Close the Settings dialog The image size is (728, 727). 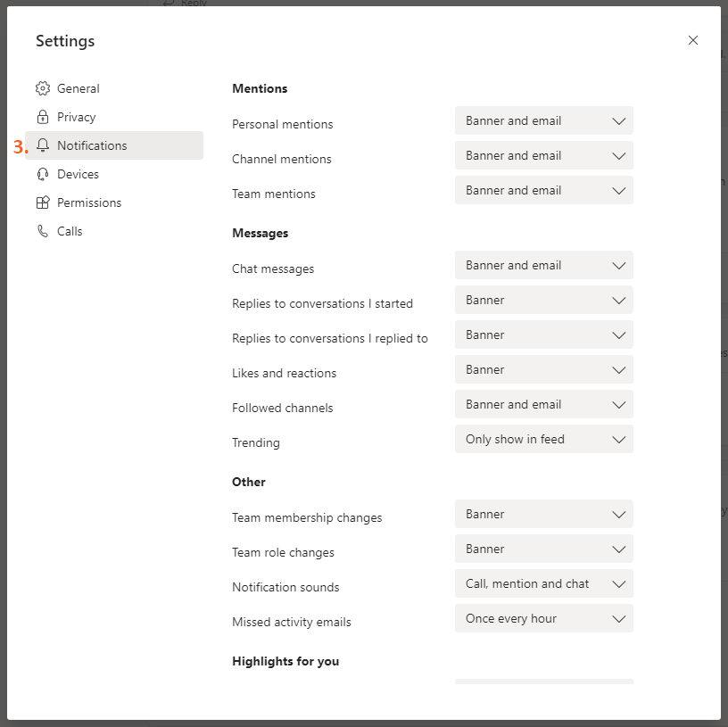pyautogui.click(x=693, y=40)
